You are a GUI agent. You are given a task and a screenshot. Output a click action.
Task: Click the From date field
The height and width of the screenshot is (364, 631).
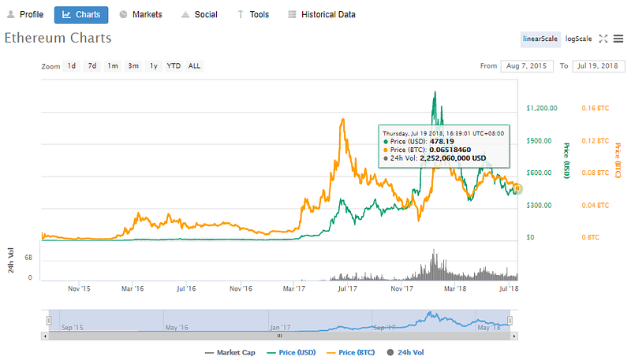527,66
